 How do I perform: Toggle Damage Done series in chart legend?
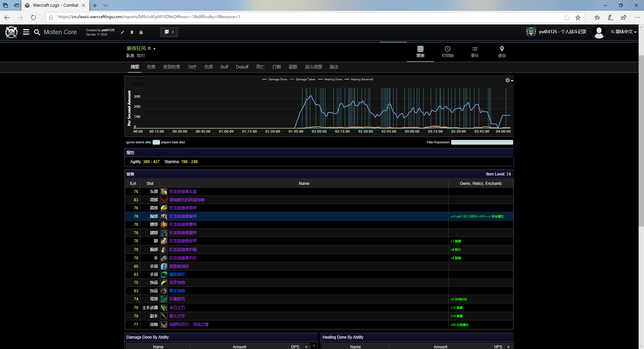[x=277, y=80]
